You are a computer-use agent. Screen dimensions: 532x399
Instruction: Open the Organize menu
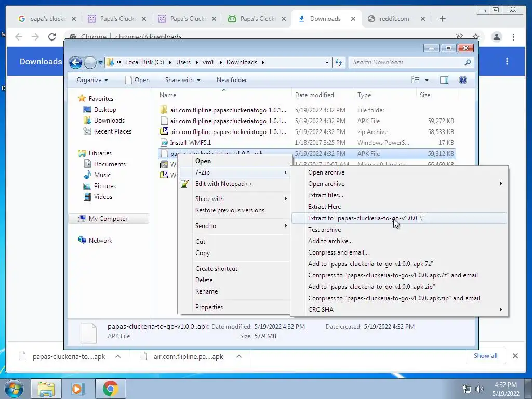pyautogui.click(x=92, y=80)
